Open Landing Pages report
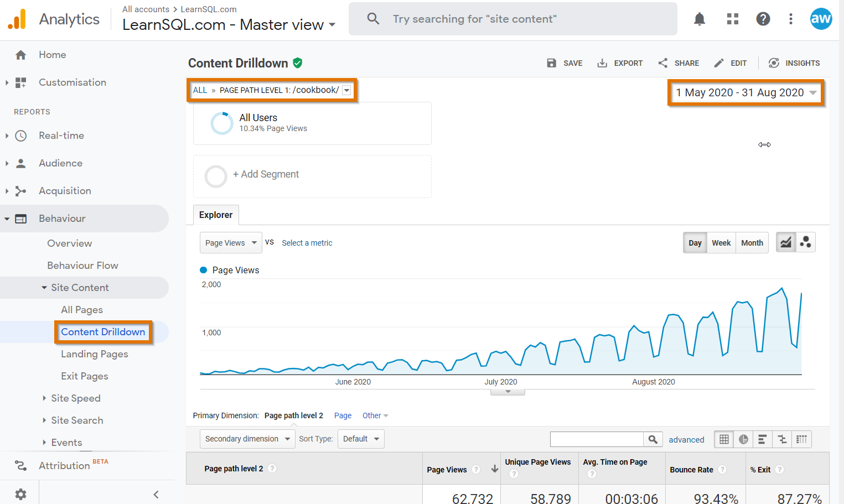Screen dimensions: 844x504 point(95,354)
